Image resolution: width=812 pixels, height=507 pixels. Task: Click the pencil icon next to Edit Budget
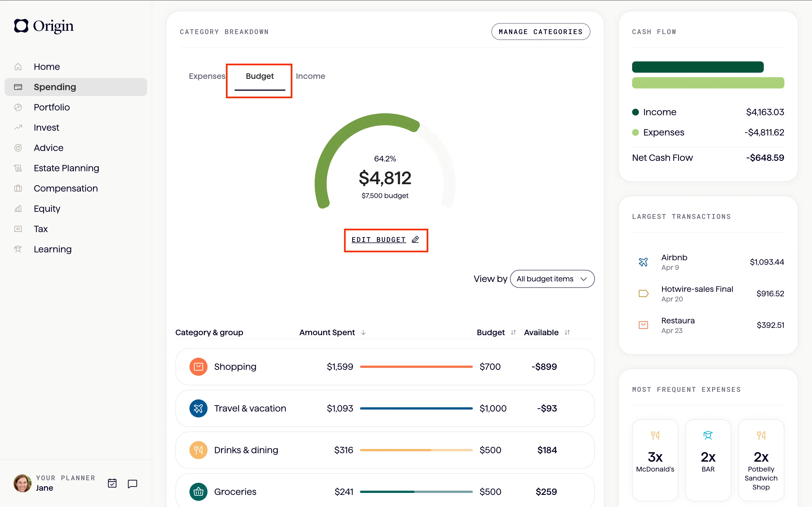click(x=415, y=239)
